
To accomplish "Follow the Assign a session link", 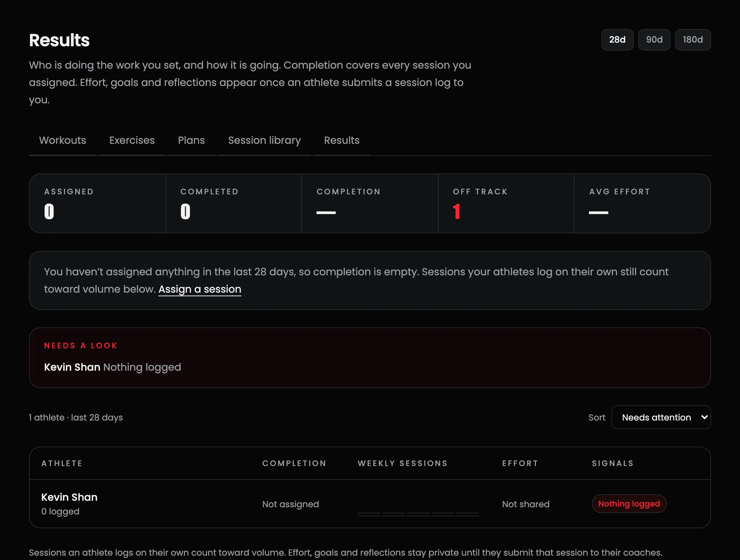I will 200,289.
